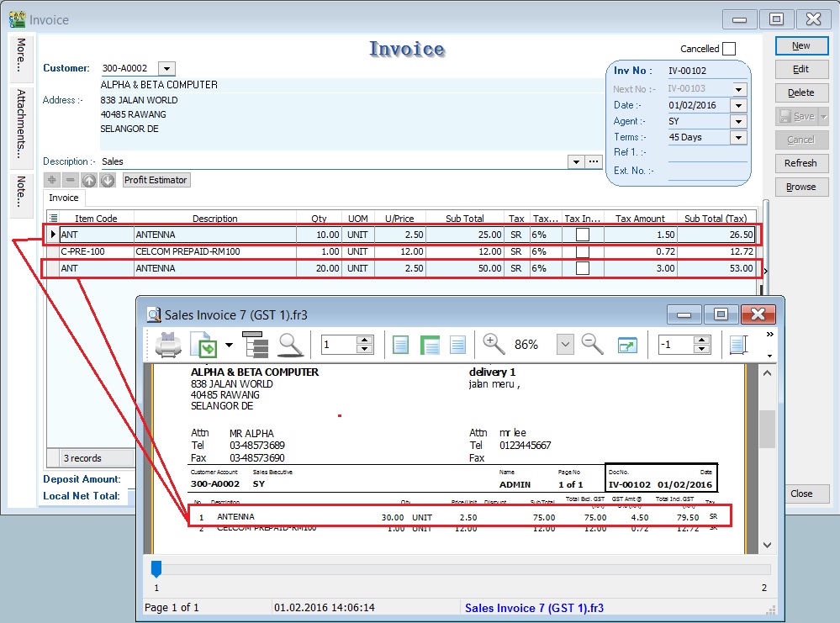Toggle Tax Inclusive for first ANTENNA row
840x623 pixels.
pyautogui.click(x=582, y=235)
